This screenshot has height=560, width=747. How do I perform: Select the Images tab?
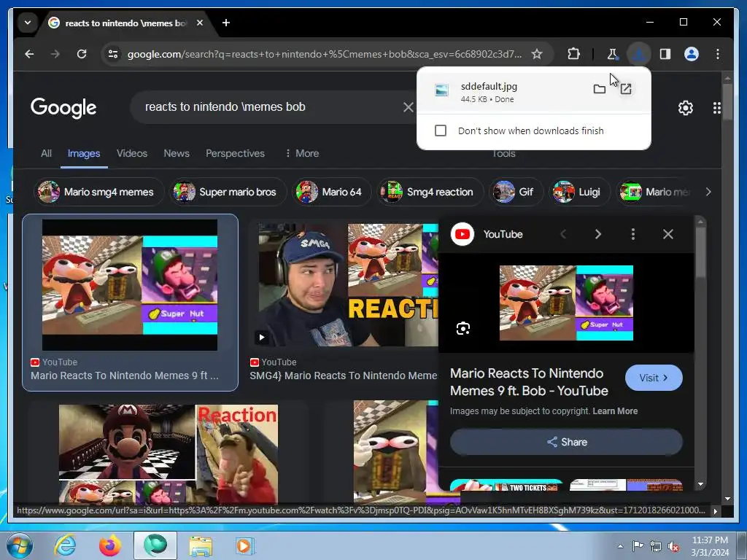84,153
